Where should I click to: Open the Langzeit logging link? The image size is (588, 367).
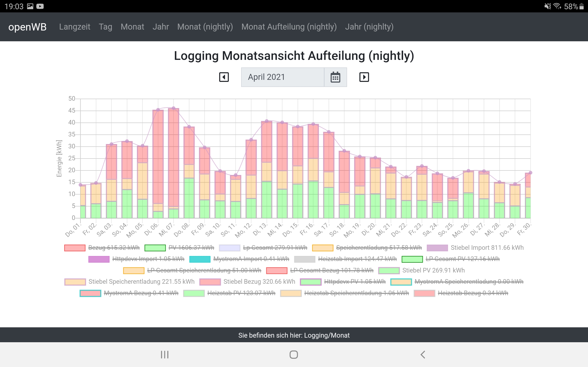click(x=75, y=27)
